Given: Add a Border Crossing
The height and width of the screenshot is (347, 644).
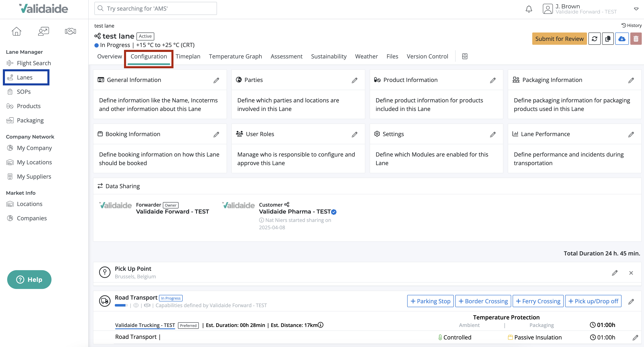Looking at the screenshot, I should point(483,301).
